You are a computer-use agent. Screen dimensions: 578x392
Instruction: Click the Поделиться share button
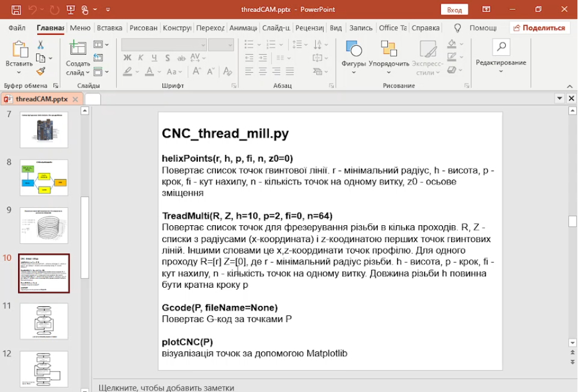click(x=539, y=28)
